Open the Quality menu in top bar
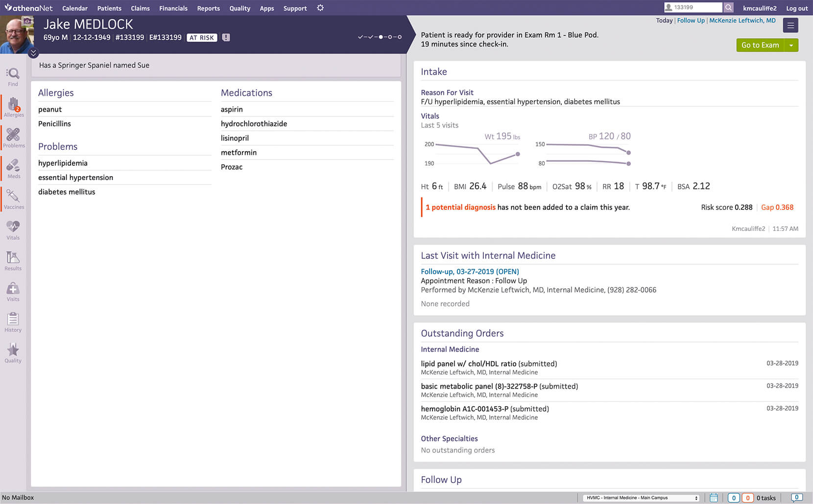This screenshot has height=504, width=813. coord(240,8)
